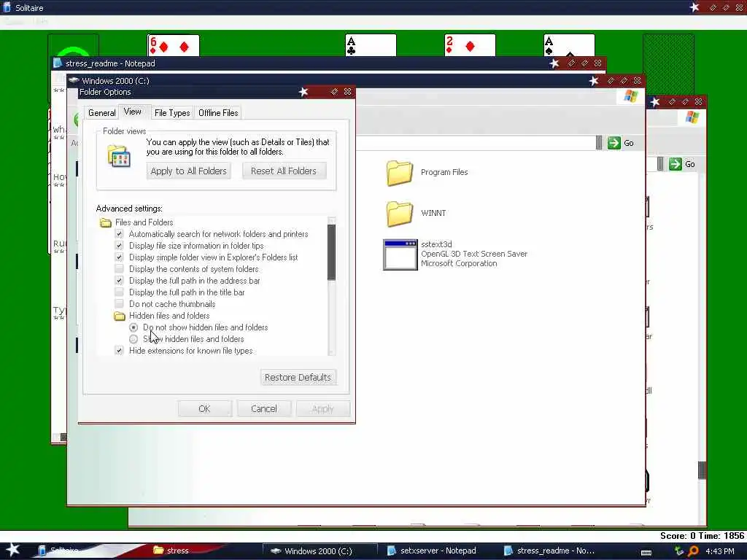This screenshot has width=747, height=560.
Task: Enable Display the contents of system folders
Action: (119, 269)
